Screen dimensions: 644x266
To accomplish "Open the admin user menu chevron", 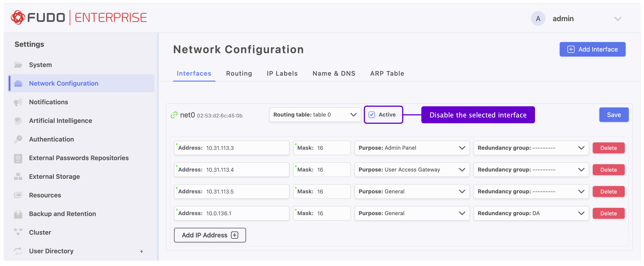I will (617, 19).
